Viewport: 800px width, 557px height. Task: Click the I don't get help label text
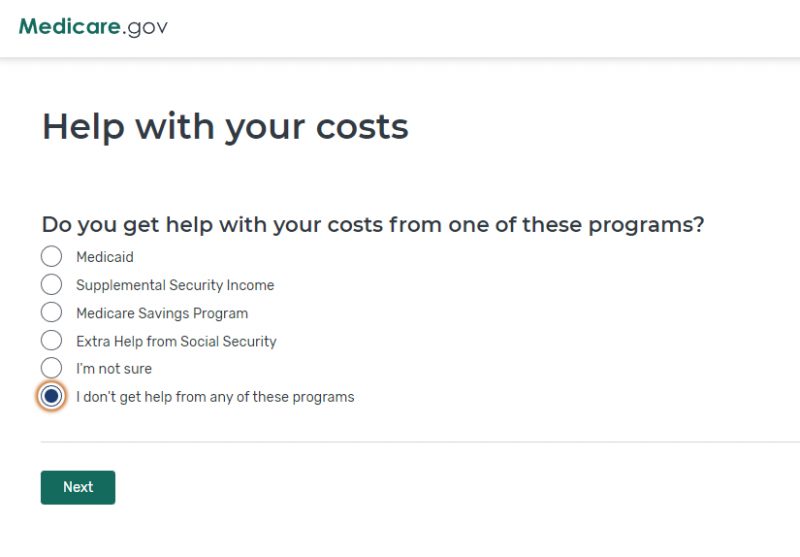click(215, 397)
